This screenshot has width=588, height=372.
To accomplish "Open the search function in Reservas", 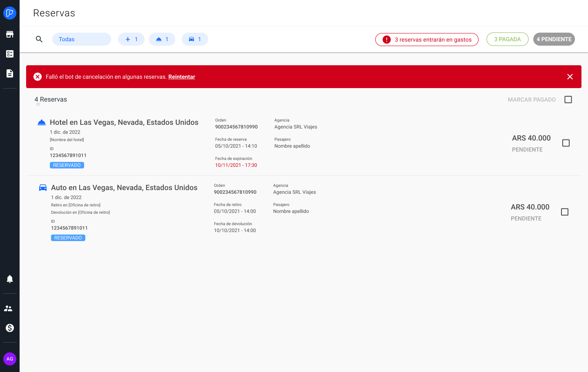I will 39,39.
